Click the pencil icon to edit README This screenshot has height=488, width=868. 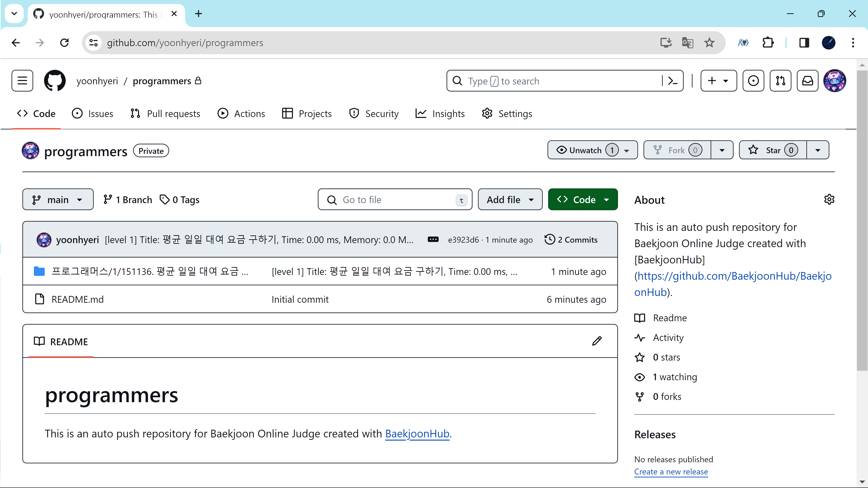point(597,341)
